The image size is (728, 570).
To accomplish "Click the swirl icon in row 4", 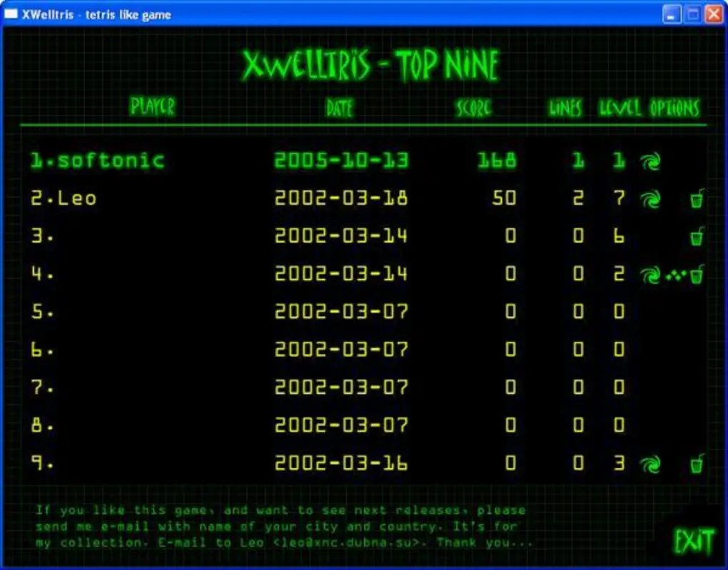I will click(650, 275).
